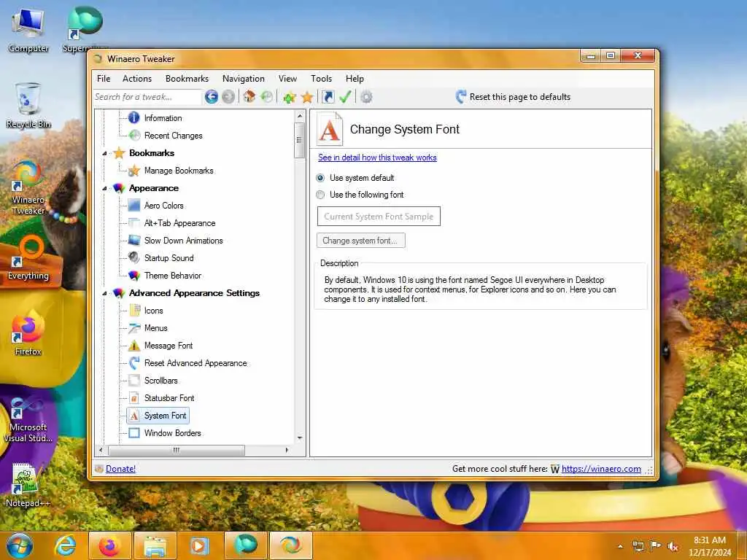Collapse the Advanced Appearance Settings section
Viewport: 747px width, 560px height.
pos(105,293)
